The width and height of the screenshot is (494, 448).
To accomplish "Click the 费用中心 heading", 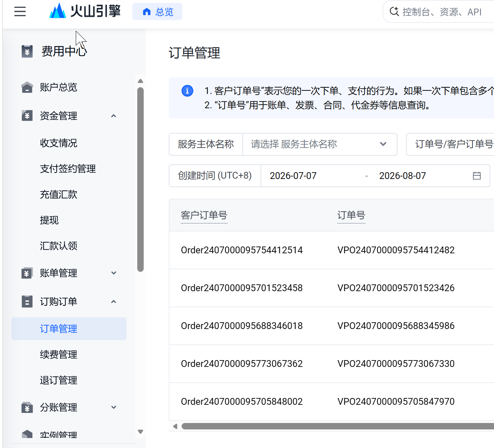I will [64, 51].
